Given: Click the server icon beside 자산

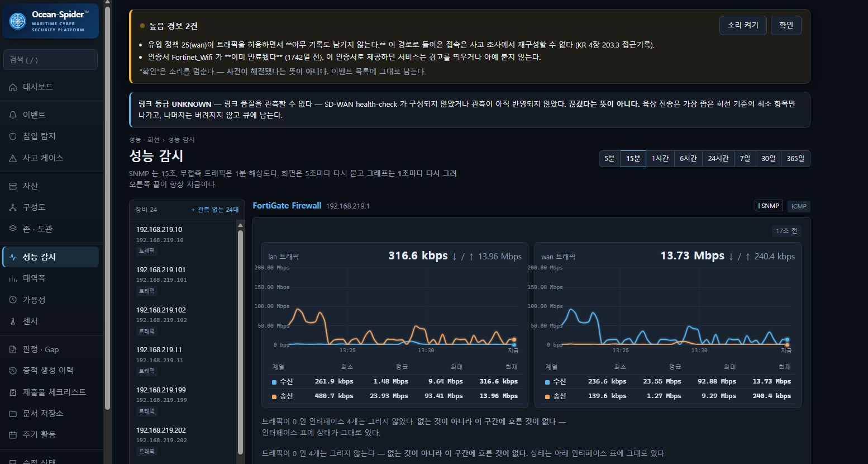Looking at the screenshot, I should pyautogui.click(x=13, y=186).
